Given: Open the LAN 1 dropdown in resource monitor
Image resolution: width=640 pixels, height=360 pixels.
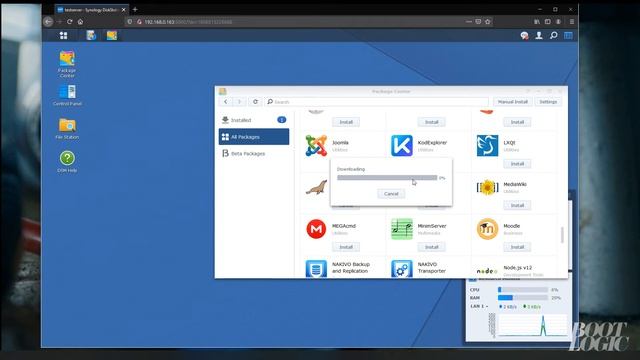Looking at the screenshot, I should click(480, 306).
